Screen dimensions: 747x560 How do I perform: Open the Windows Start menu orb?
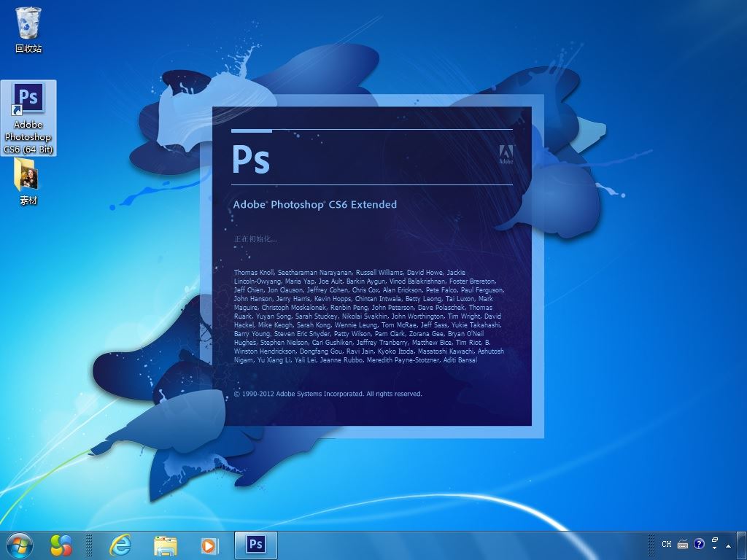coord(20,545)
